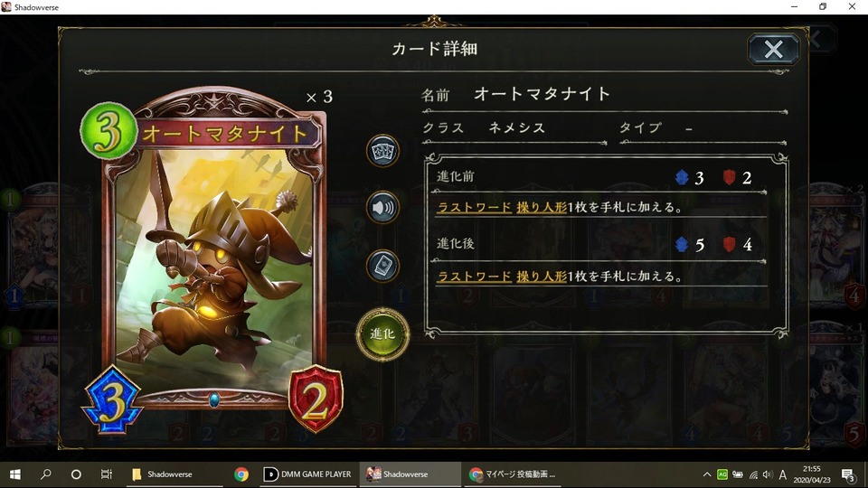This screenshot has width=868, height=488.
Task: Open the taskbar search icon
Action: tap(46, 474)
